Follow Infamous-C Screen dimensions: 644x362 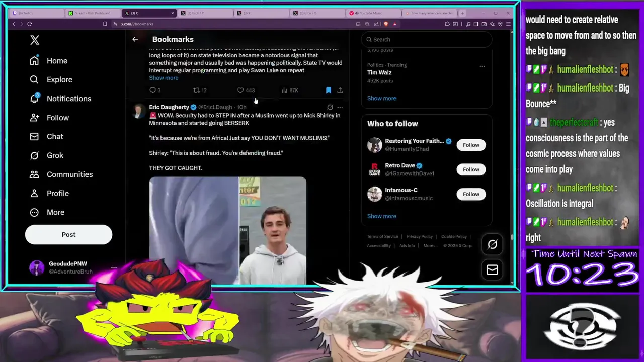(x=471, y=194)
